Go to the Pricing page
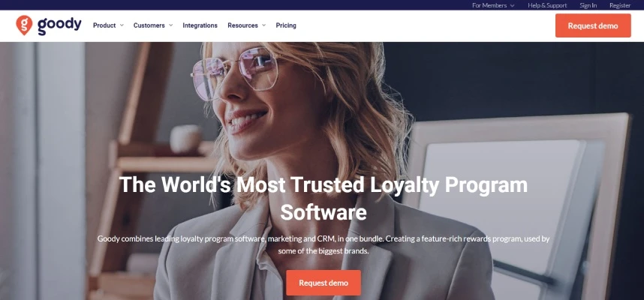Viewport: 644px width, 300px height. click(286, 25)
